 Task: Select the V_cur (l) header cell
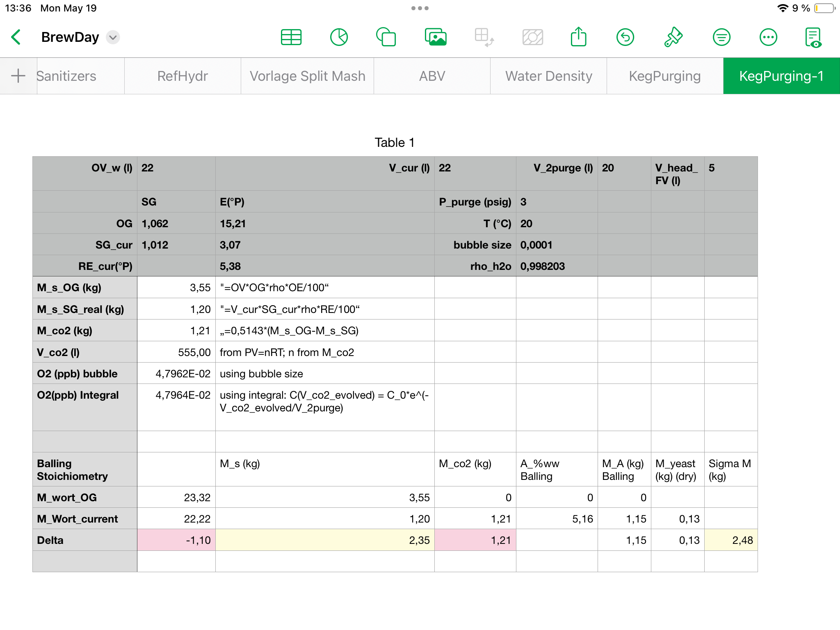click(325, 173)
